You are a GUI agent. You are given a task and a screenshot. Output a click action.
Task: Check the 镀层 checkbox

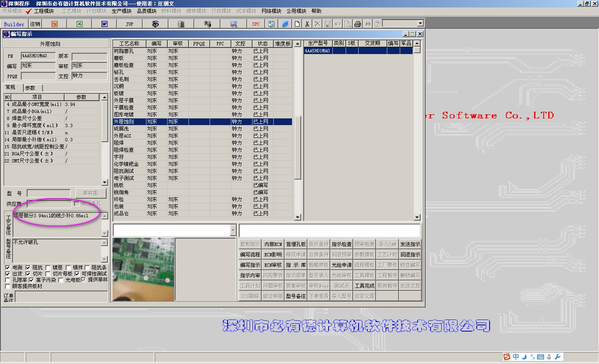point(48,268)
